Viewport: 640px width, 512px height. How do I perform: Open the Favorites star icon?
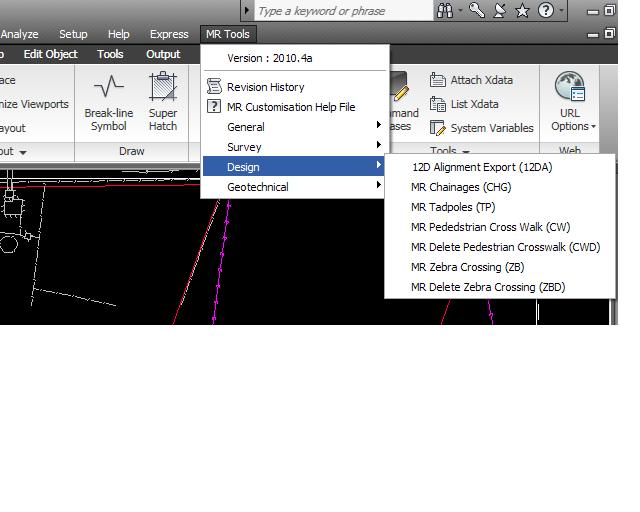[x=522, y=11]
